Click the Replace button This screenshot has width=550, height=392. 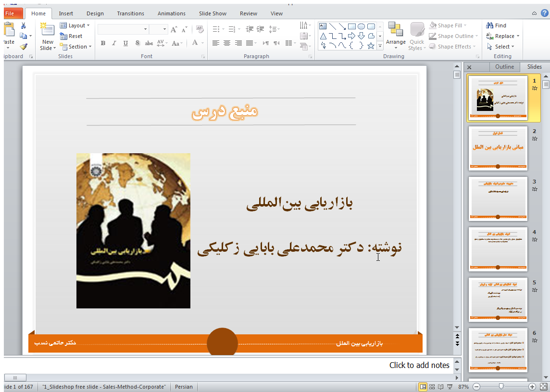click(503, 36)
